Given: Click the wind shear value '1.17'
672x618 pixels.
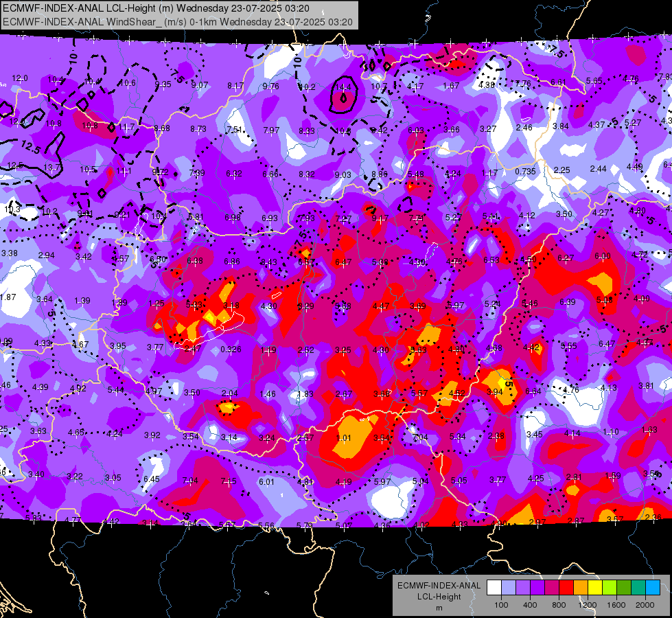Looking at the screenshot, I should coord(489,172).
